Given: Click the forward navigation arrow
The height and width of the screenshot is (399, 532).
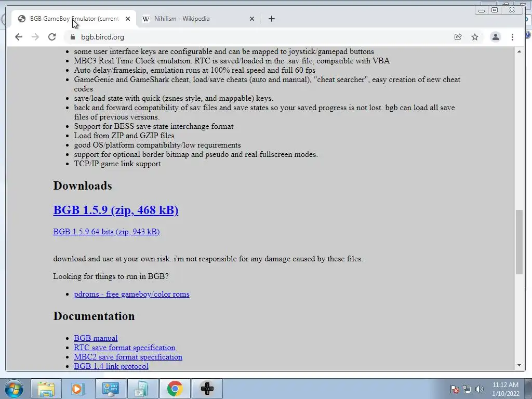Looking at the screenshot, I should (35, 37).
